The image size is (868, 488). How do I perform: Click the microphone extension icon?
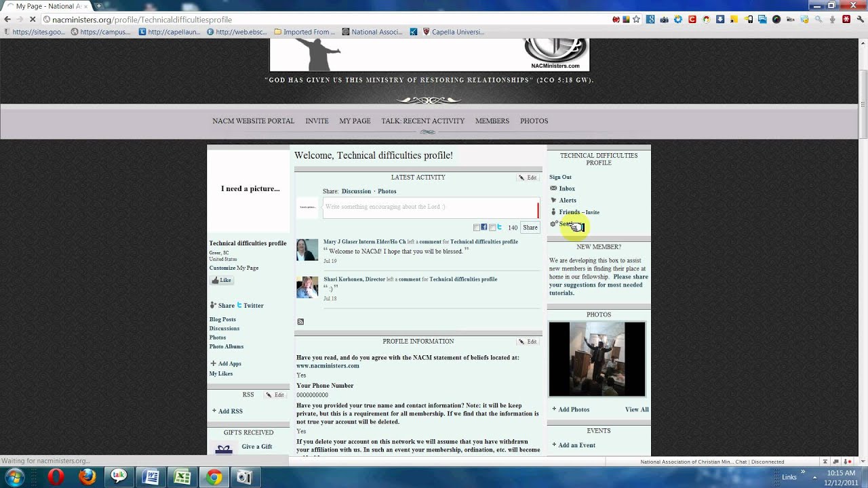tap(832, 20)
